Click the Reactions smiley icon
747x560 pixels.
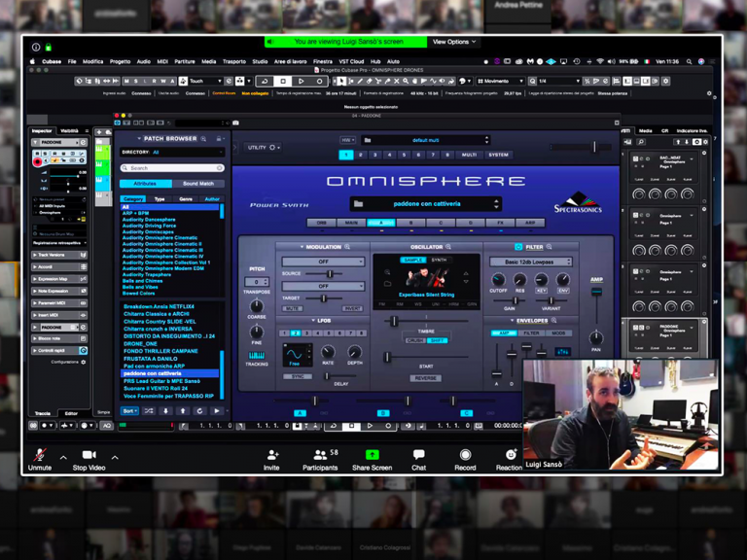[511, 455]
